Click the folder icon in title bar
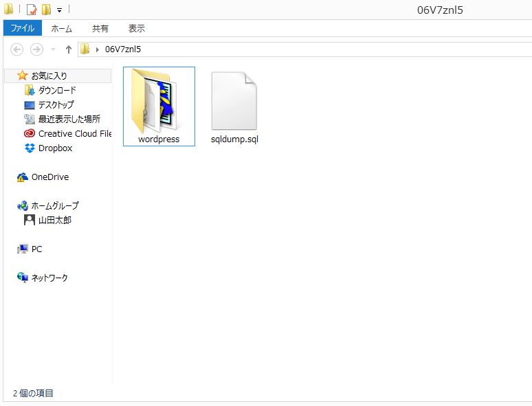Screen dimensions: 532x406 8,10
